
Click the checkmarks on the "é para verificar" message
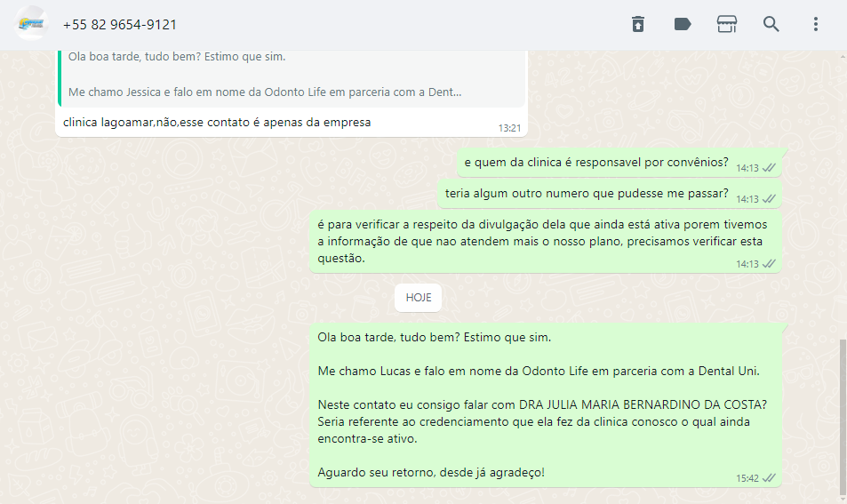pyautogui.click(x=769, y=264)
